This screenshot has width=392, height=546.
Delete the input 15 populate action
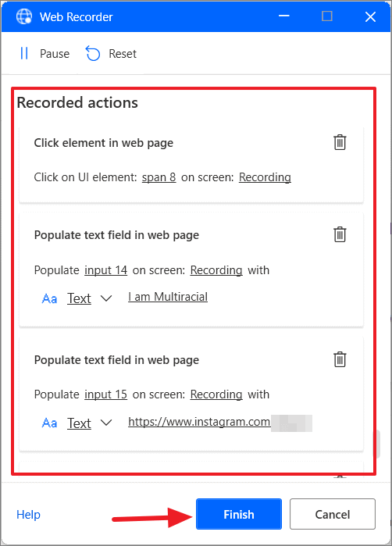340,359
